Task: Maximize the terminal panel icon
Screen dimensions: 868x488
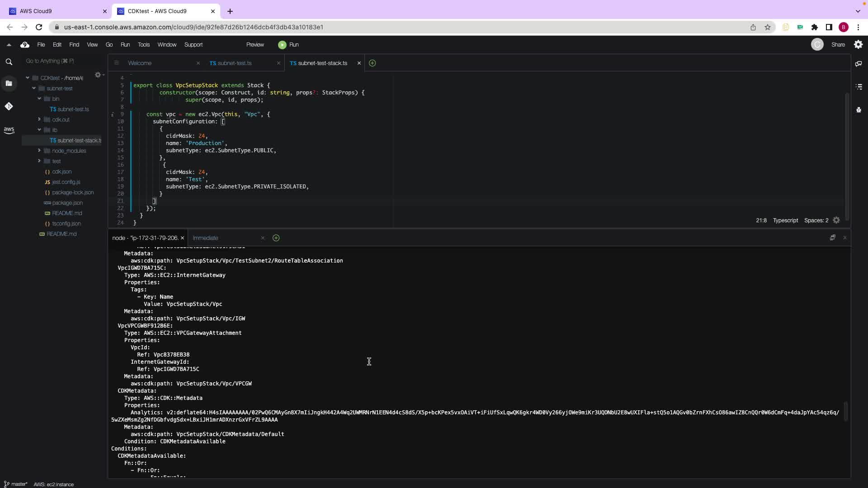Action: [832, 238]
